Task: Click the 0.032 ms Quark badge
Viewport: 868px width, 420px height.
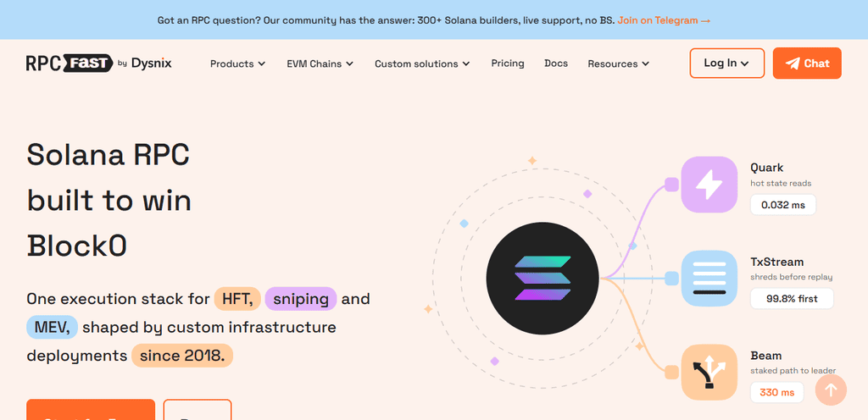Action: 782,205
